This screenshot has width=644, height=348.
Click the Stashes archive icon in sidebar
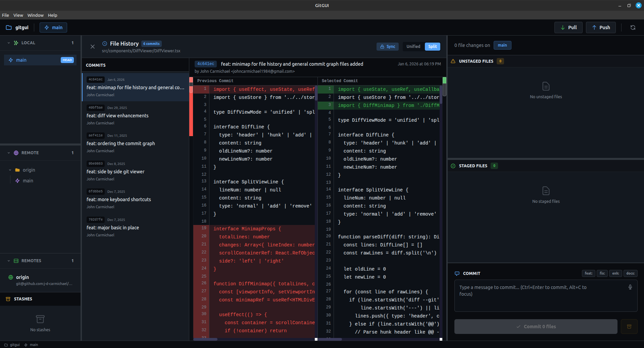click(x=8, y=299)
